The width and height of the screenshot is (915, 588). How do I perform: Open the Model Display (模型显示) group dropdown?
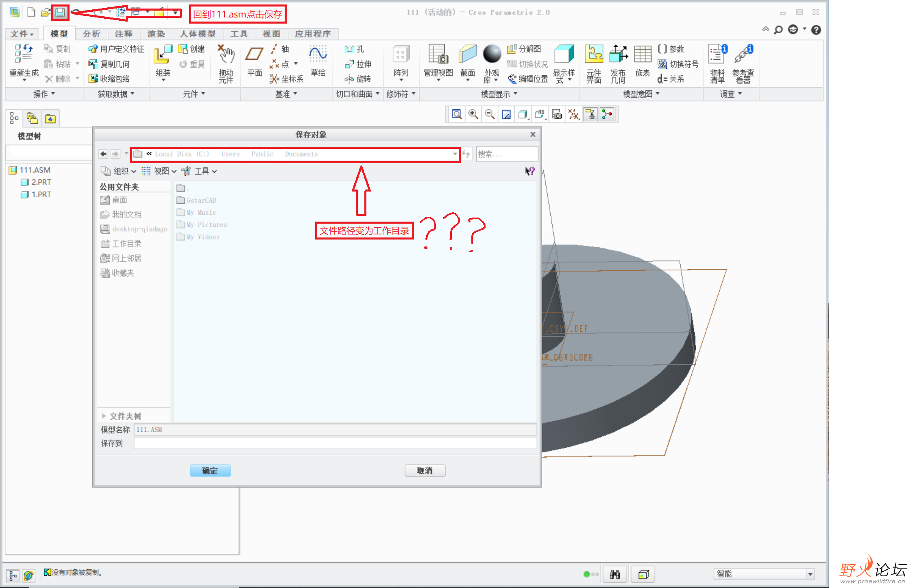point(499,94)
